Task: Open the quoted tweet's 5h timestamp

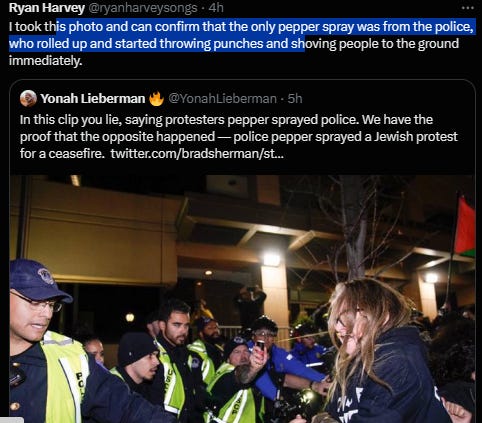Action: click(x=295, y=99)
